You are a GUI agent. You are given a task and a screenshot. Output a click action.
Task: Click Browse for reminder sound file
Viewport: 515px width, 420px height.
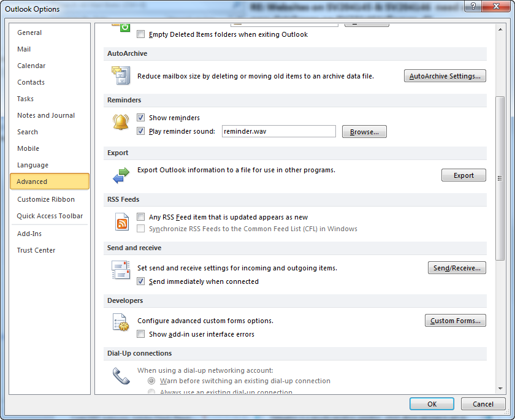[364, 132]
